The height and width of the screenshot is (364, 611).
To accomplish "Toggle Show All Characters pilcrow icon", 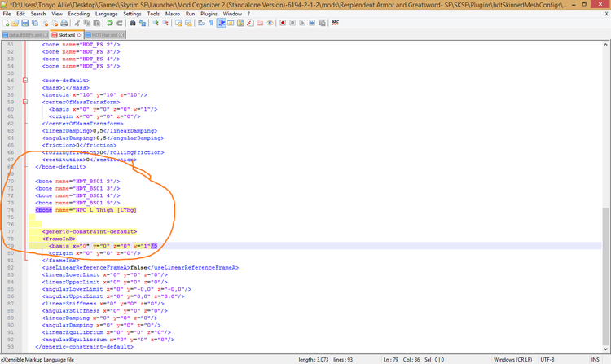I will [211, 24].
